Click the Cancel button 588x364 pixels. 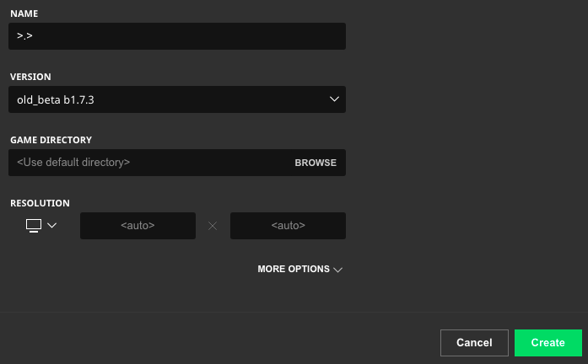(x=474, y=343)
